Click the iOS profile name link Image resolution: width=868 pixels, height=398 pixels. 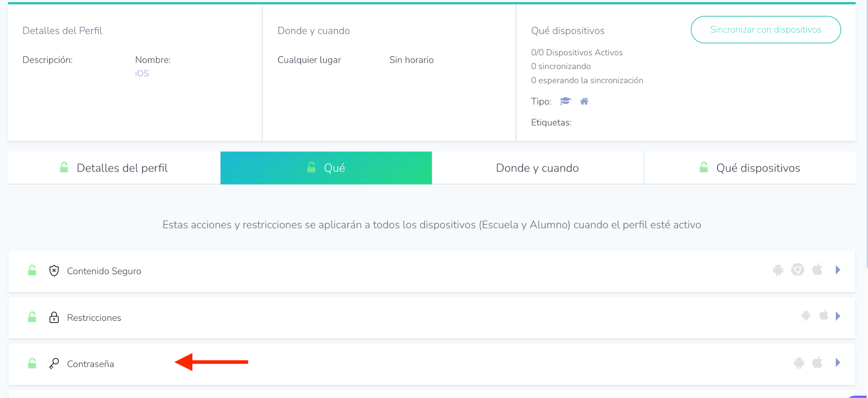tap(142, 73)
